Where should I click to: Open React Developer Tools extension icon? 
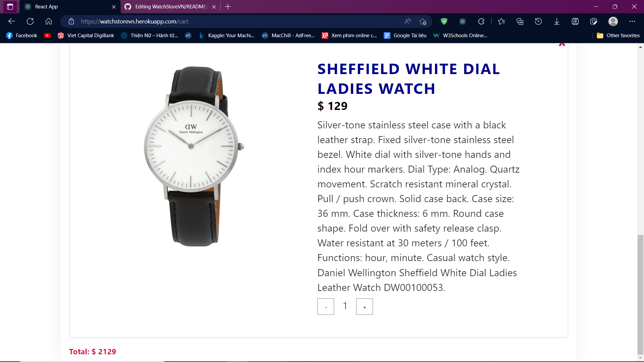pos(463,21)
